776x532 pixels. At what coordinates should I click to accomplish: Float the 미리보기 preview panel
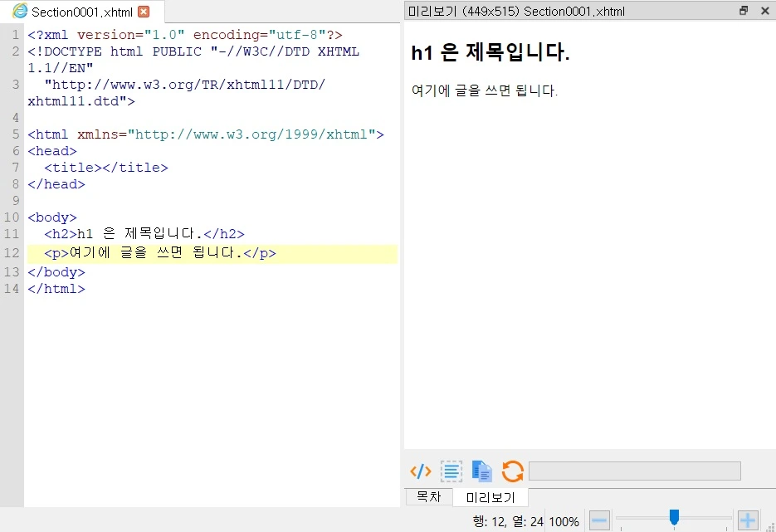click(744, 11)
